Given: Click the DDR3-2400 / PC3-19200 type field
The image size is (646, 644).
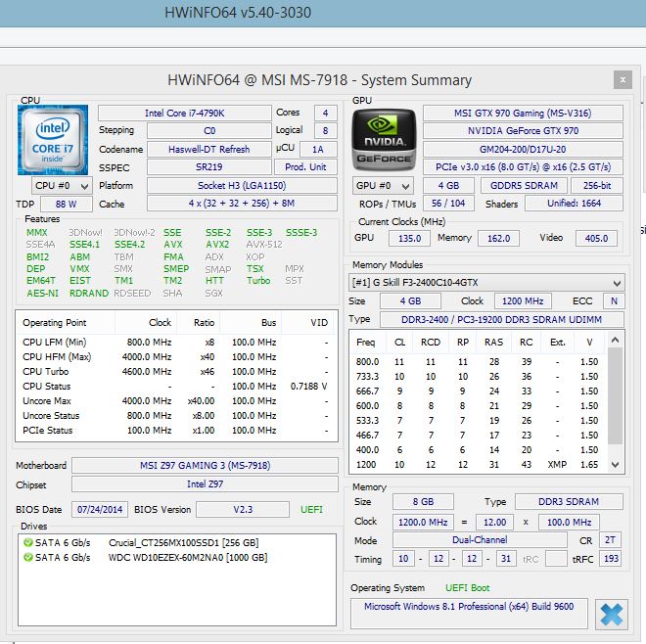Looking at the screenshot, I should click(x=501, y=319).
